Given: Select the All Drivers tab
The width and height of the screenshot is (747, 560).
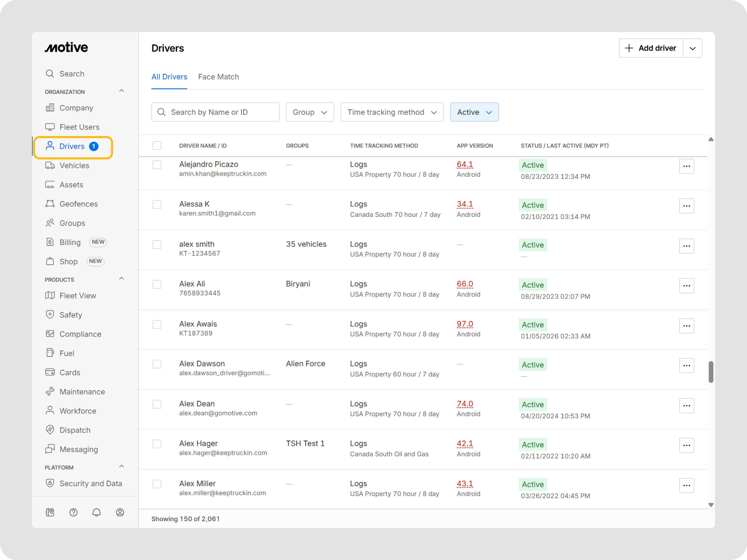Looking at the screenshot, I should coord(169,77).
